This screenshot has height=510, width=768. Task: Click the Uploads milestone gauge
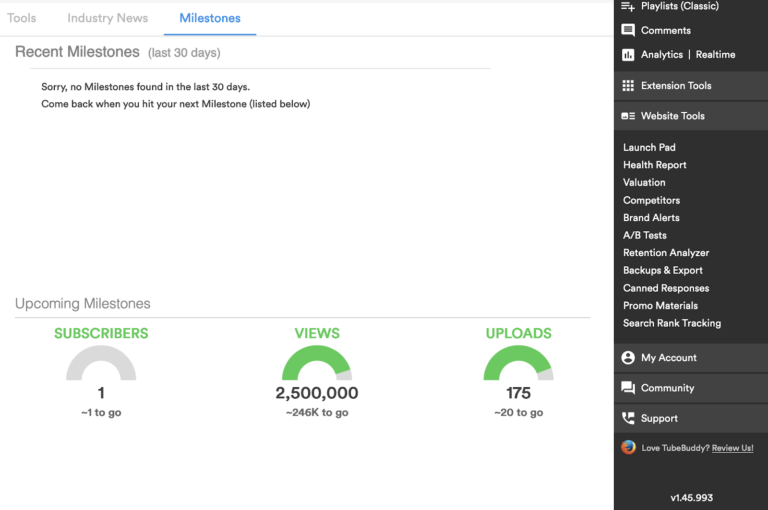click(x=518, y=363)
